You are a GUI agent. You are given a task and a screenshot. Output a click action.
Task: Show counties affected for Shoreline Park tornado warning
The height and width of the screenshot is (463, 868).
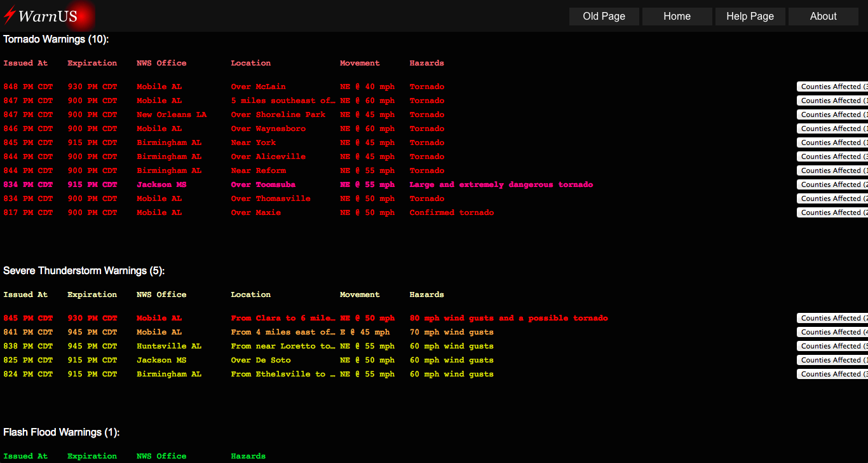point(832,114)
